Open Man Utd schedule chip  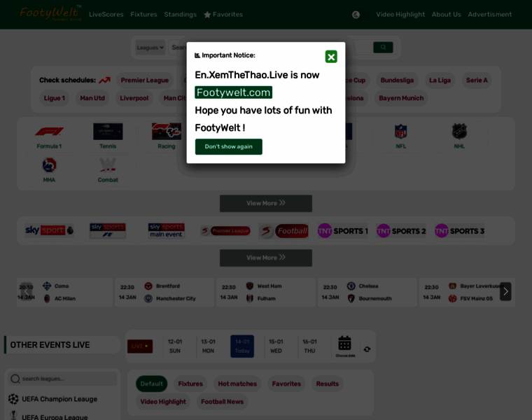click(x=92, y=98)
